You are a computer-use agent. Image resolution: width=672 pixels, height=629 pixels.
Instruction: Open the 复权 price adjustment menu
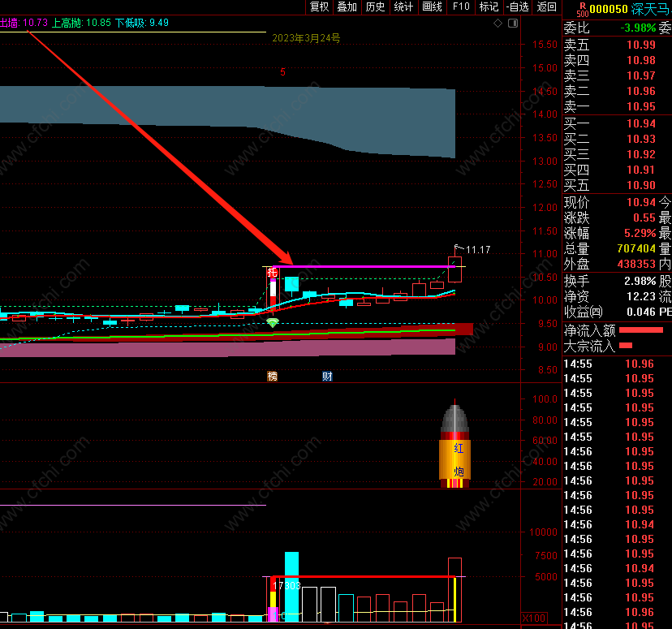pyautogui.click(x=319, y=6)
